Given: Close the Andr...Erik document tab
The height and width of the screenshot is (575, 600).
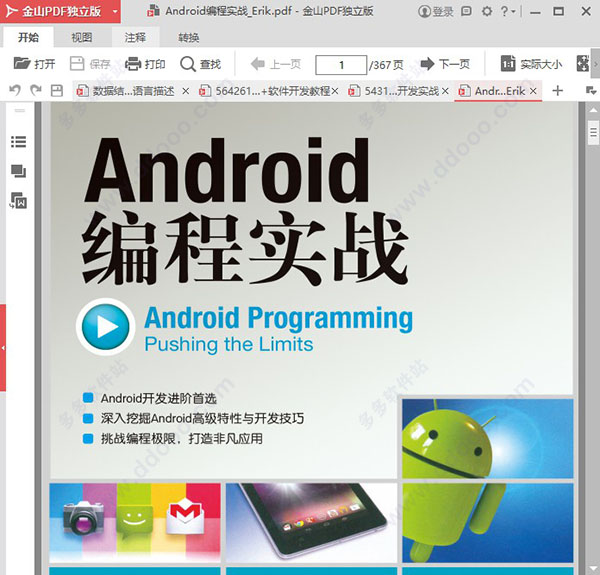Looking at the screenshot, I should [533, 91].
